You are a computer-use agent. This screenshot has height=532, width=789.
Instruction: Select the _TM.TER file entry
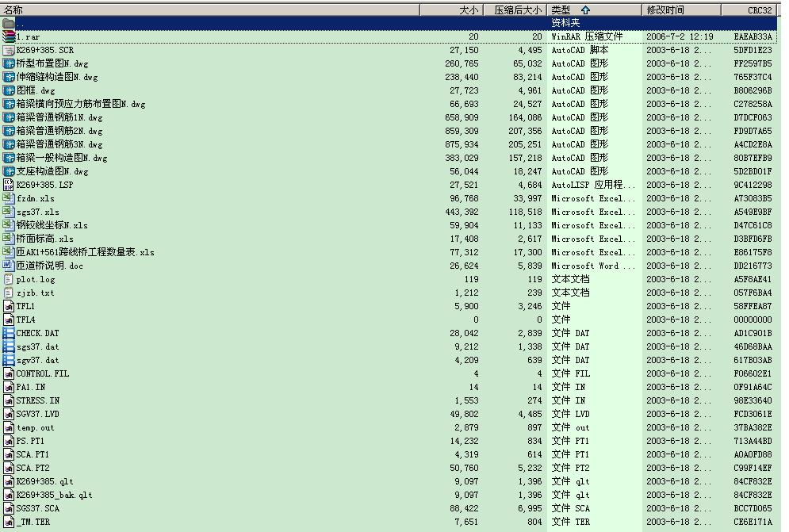click(x=33, y=522)
